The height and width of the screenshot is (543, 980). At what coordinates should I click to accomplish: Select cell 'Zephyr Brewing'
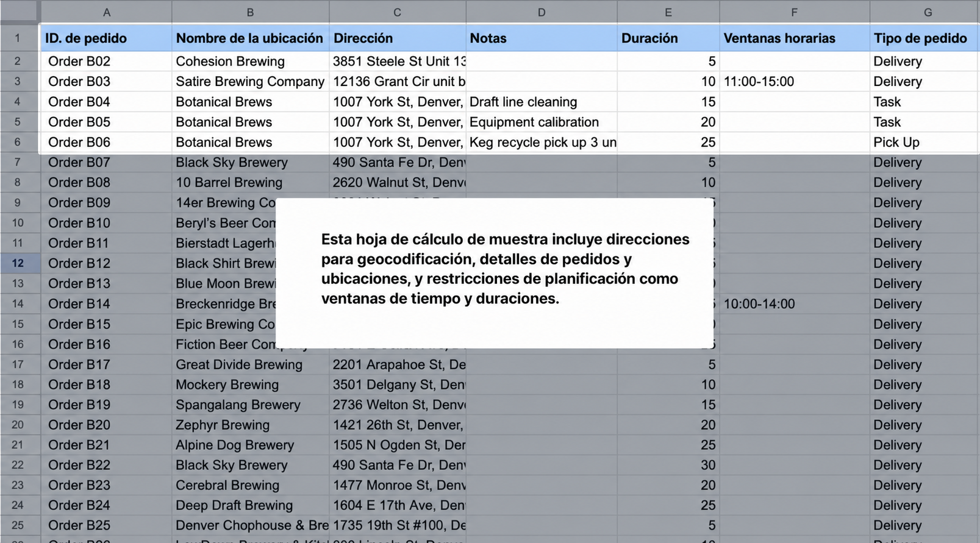coord(250,425)
